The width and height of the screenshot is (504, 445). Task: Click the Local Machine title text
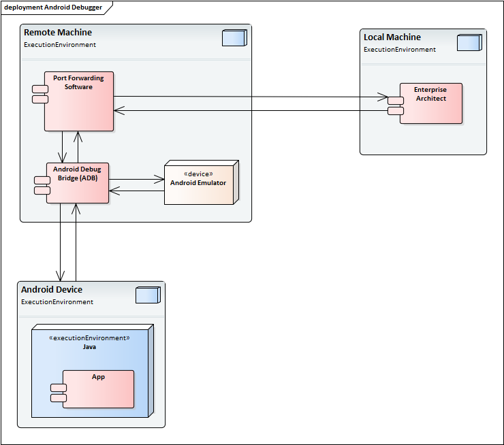click(392, 37)
